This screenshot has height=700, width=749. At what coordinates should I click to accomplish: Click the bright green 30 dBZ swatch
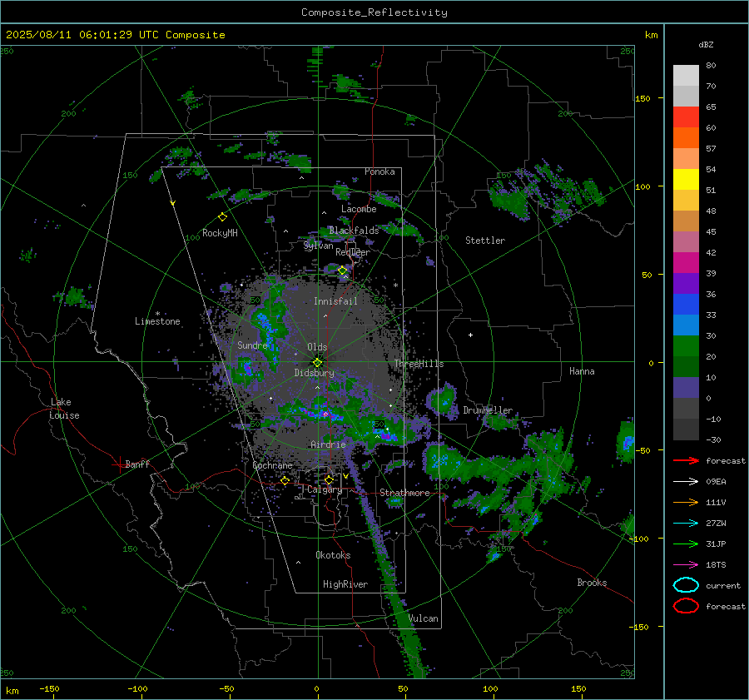(686, 346)
